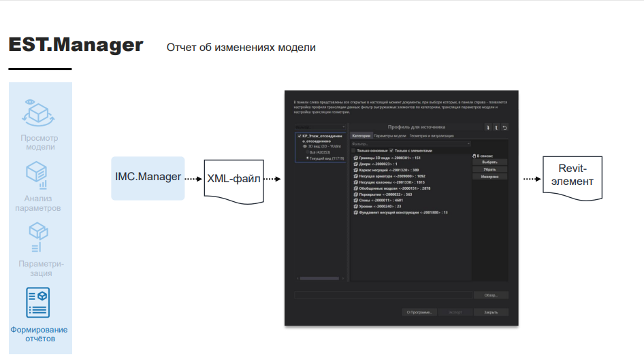
Task: Click the right scroll arrow of document panel
Action: 343,279
